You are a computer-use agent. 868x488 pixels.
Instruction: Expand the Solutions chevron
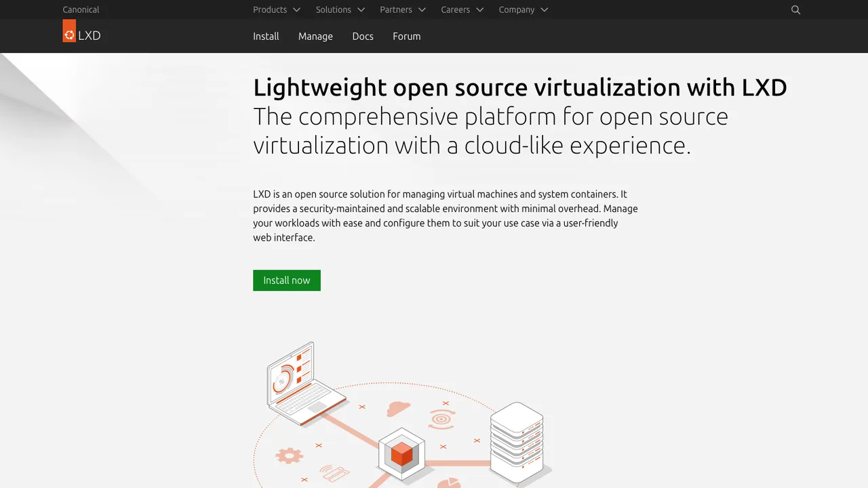coord(361,9)
